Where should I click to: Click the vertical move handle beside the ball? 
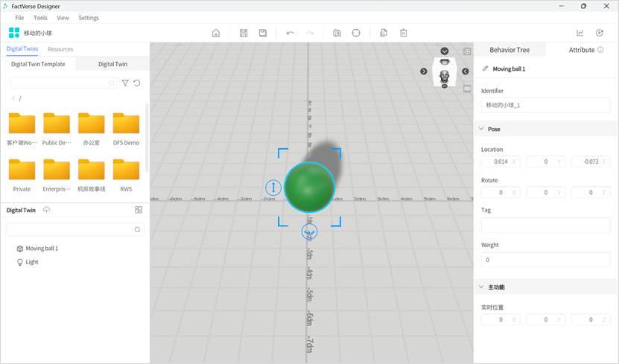pyautogui.click(x=273, y=188)
